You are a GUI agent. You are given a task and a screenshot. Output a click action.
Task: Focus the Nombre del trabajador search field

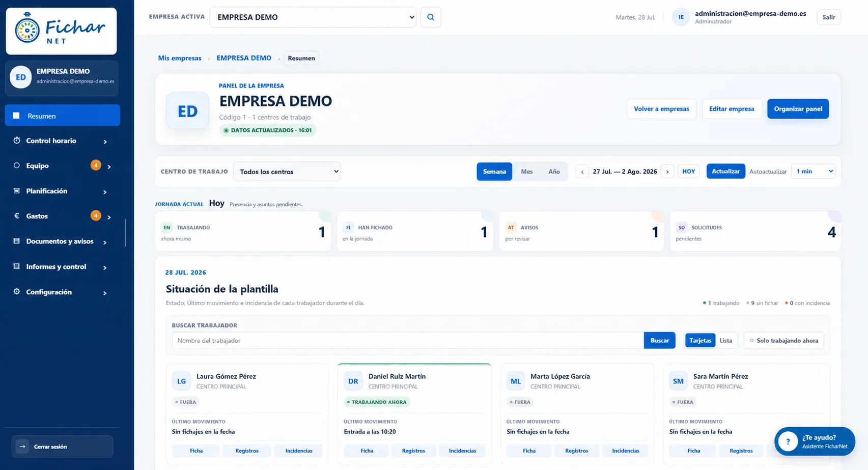[408, 341]
